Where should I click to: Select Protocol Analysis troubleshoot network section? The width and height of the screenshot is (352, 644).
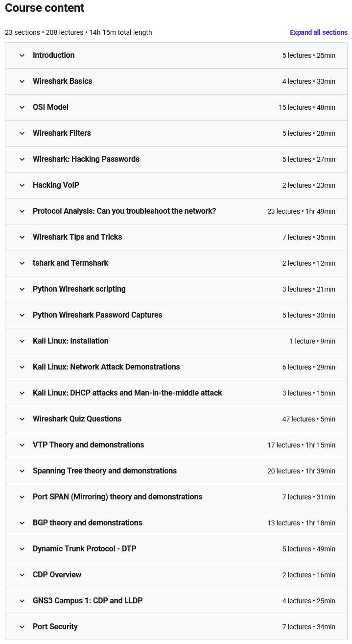(124, 211)
